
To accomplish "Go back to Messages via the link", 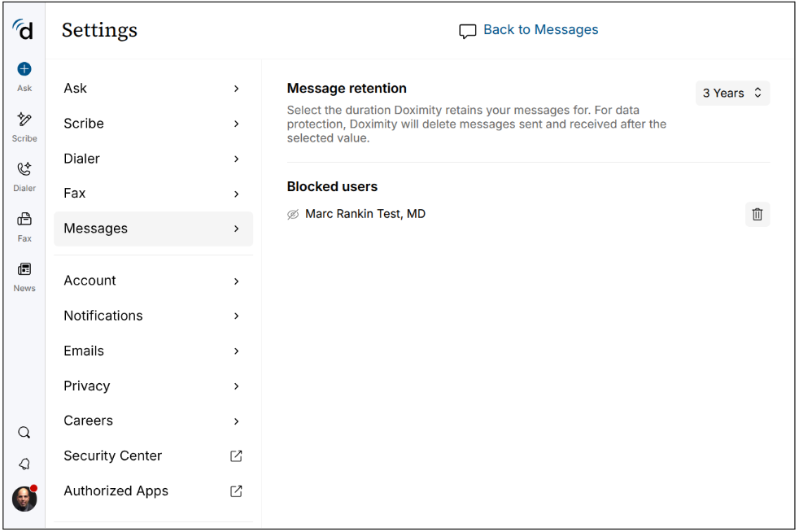I will click(540, 30).
